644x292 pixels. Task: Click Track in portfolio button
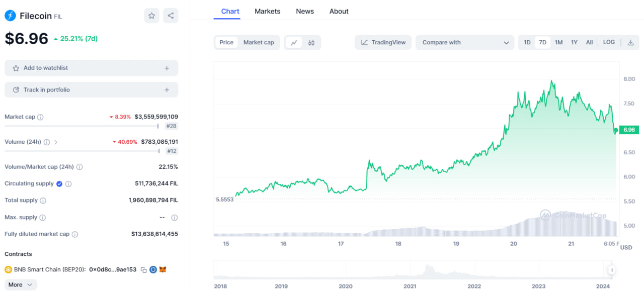pyautogui.click(x=91, y=90)
